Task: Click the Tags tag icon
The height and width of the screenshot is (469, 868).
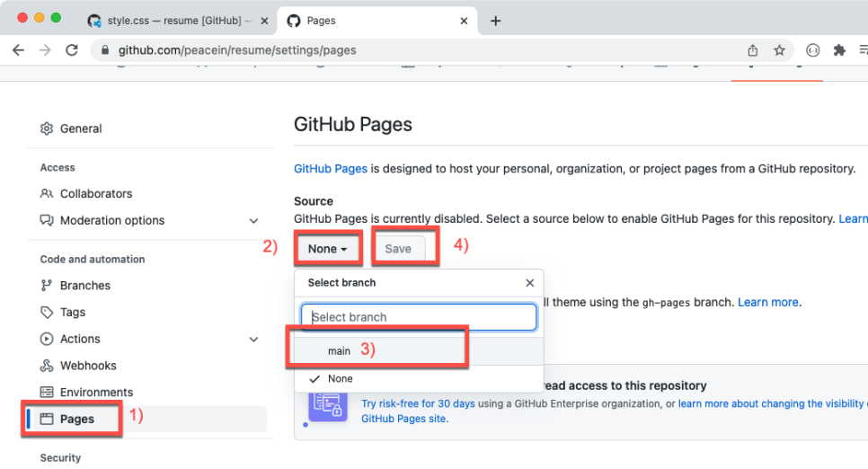Action: click(x=47, y=313)
